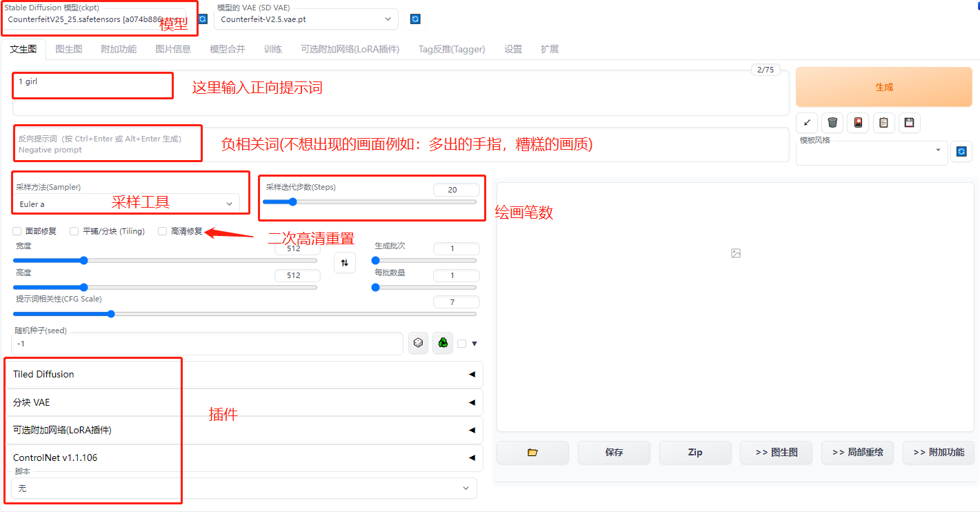Adjust the 宽度 width slider

[x=166, y=261]
